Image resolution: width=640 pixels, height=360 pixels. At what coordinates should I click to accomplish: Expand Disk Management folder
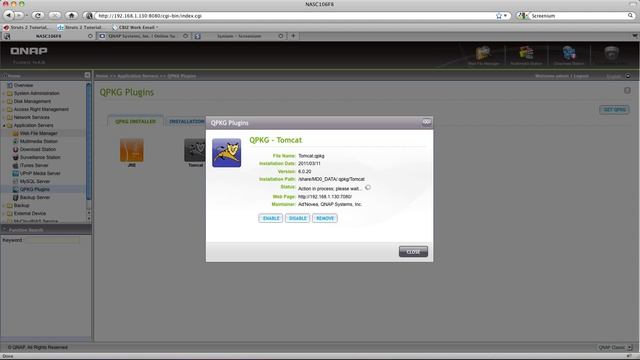[4, 101]
